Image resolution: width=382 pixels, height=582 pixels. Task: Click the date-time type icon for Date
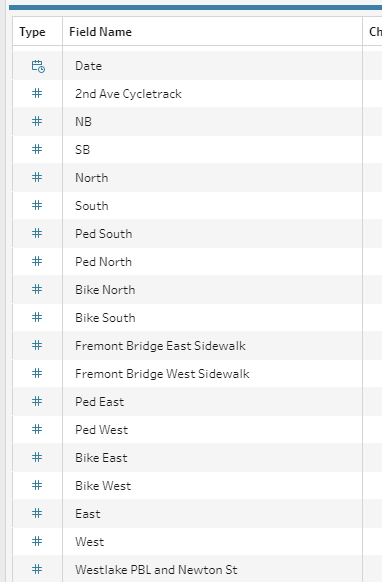(38, 66)
